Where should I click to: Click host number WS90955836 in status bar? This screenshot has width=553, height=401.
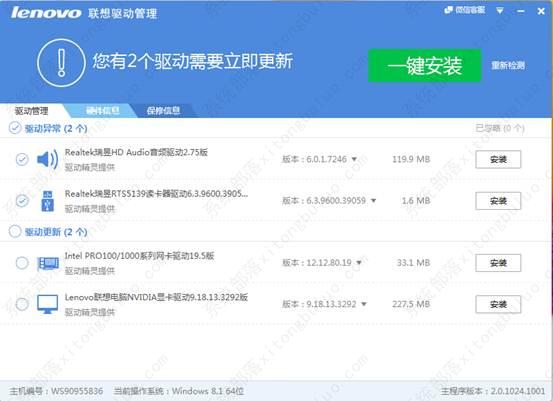coord(77,391)
